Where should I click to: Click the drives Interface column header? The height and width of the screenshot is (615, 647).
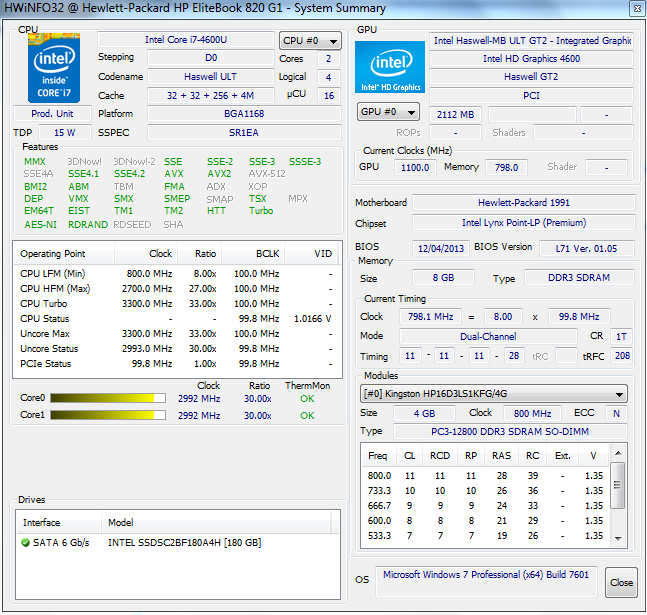(59, 523)
